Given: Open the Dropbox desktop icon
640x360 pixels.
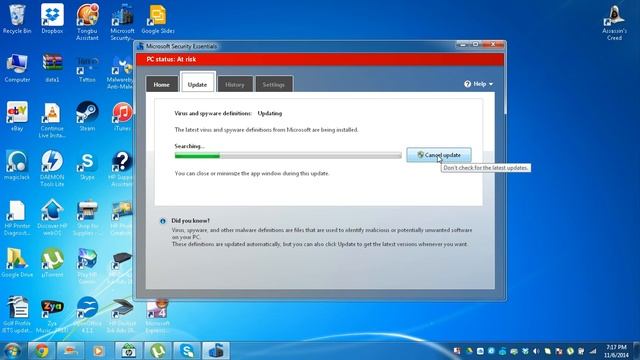Looking at the screenshot, I should coord(52,19).
